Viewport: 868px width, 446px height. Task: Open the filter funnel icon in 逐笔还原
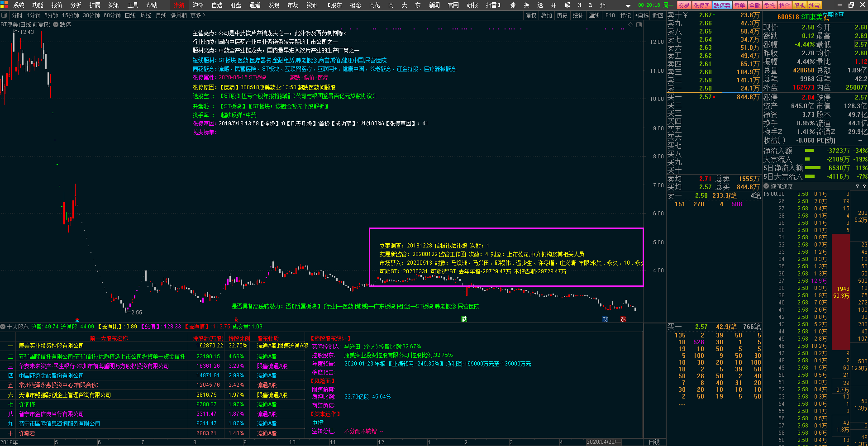tap(857, 186)
